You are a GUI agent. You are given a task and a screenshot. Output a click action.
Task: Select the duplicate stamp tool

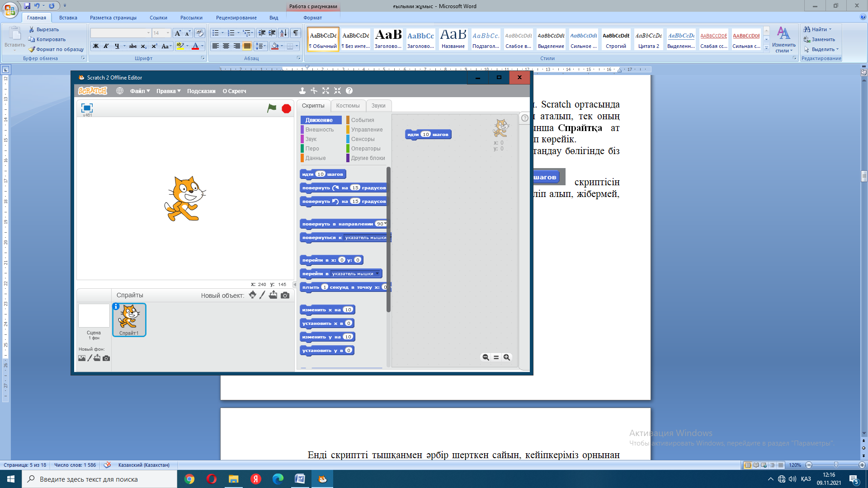coord(302,91)
